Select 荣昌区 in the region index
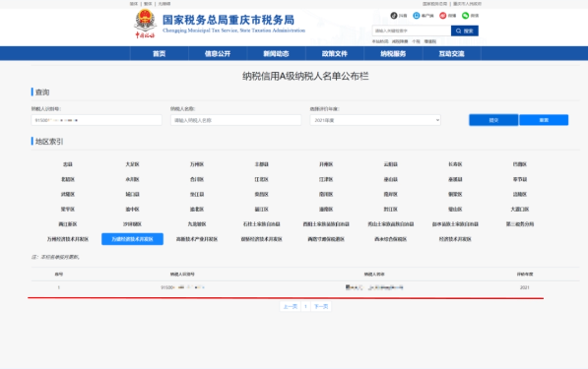The image size is (588, 369). coord(261,195)
